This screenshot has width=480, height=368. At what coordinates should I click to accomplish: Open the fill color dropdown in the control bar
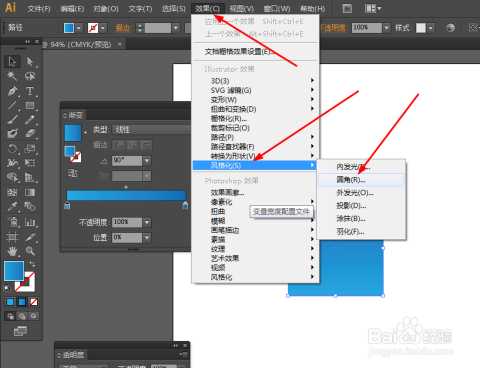coord(79,28)
